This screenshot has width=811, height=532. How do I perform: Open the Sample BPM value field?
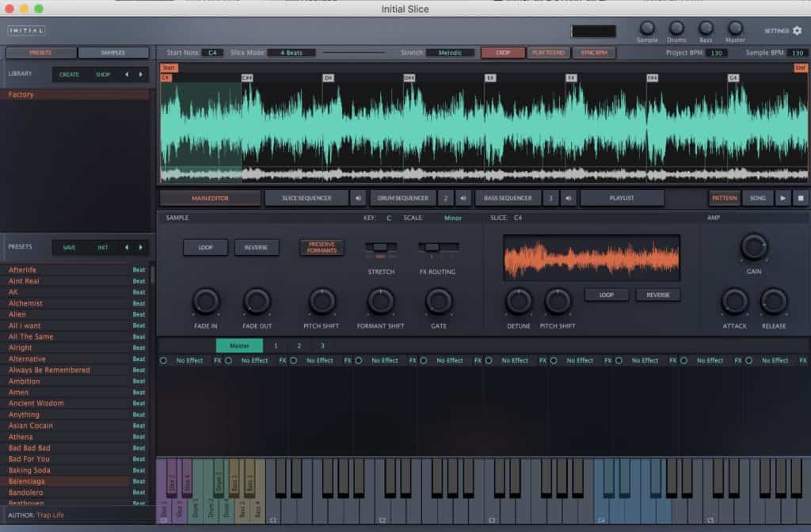click(798, 53)
